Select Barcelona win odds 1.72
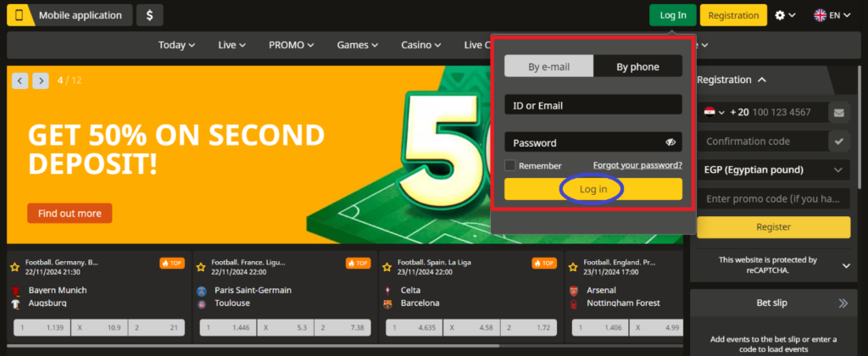 [529, 328]
